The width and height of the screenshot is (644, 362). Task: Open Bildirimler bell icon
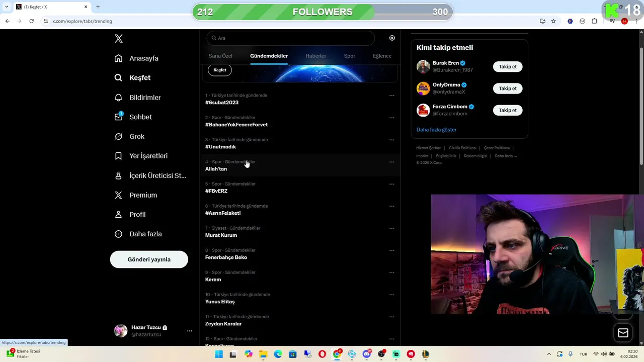(x=118, y=98)
